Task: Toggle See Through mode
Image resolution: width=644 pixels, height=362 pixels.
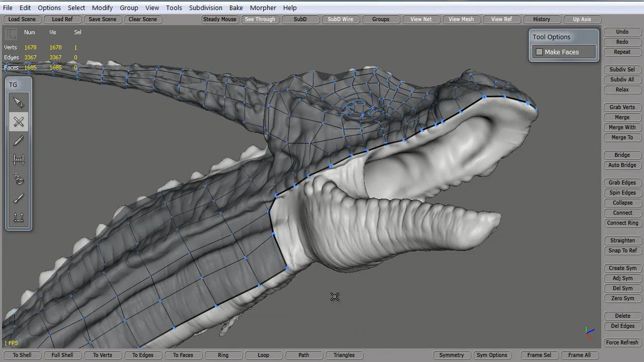Action: 260,19
